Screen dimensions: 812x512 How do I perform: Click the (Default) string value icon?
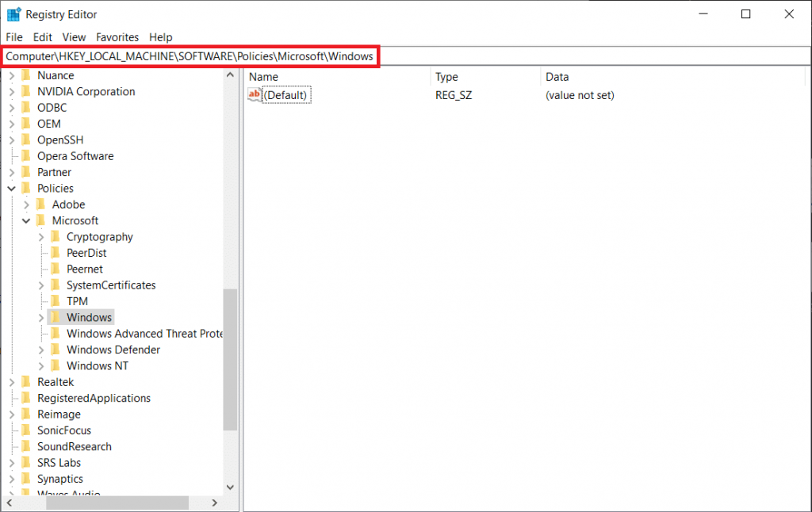(255, 95)
